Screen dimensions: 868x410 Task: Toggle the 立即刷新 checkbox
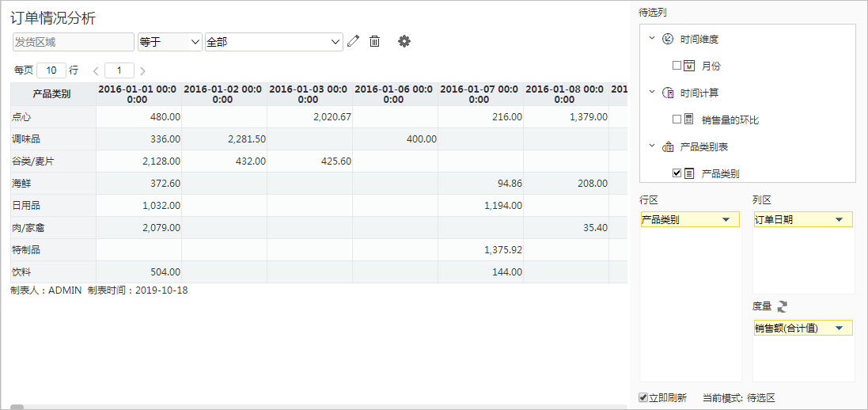643,398
